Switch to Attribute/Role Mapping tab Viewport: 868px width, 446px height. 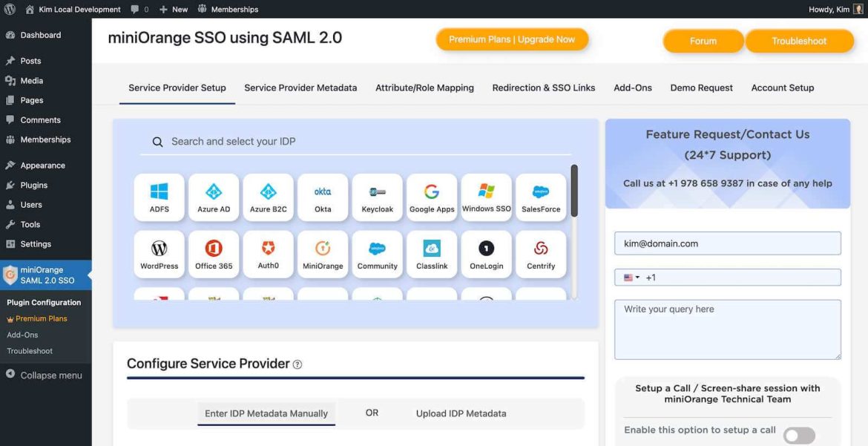tap(424, 88)
